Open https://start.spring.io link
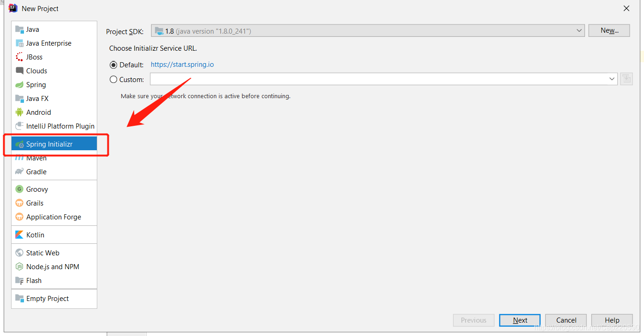The image size is (644, 336). coord(182,65)
